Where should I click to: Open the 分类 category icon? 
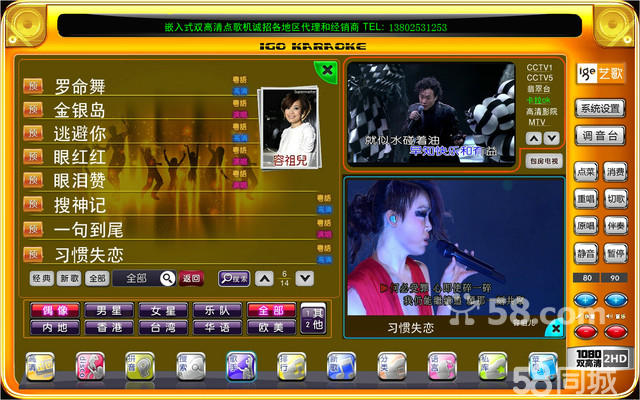(x=390, y=367)
